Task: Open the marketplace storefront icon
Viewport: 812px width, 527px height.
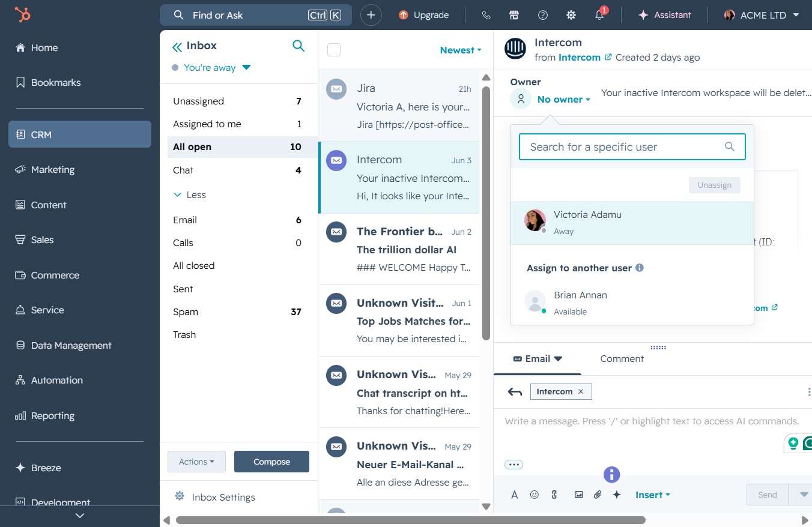Action: [514, 15]
